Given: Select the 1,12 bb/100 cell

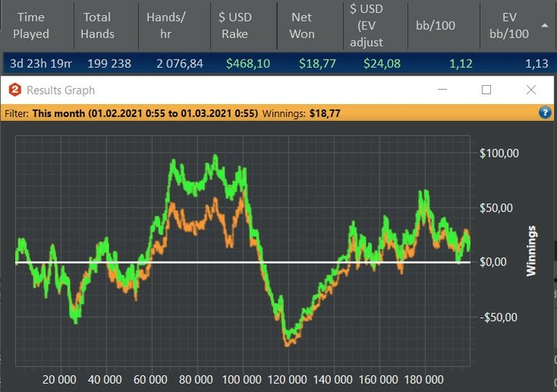Looking at the screenshot, I should [x=461, y=64].
